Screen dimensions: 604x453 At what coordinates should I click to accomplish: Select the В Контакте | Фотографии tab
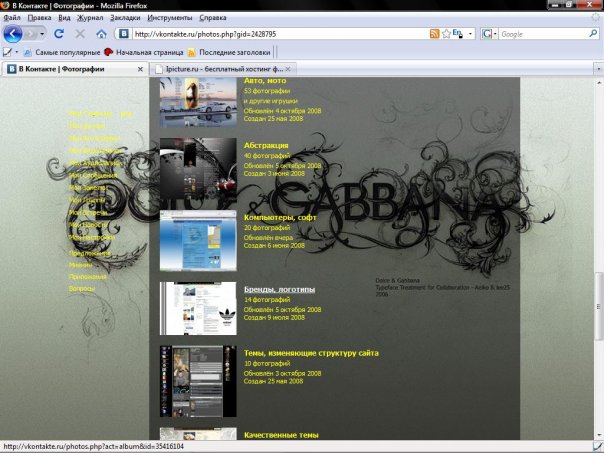click(74, 69)
